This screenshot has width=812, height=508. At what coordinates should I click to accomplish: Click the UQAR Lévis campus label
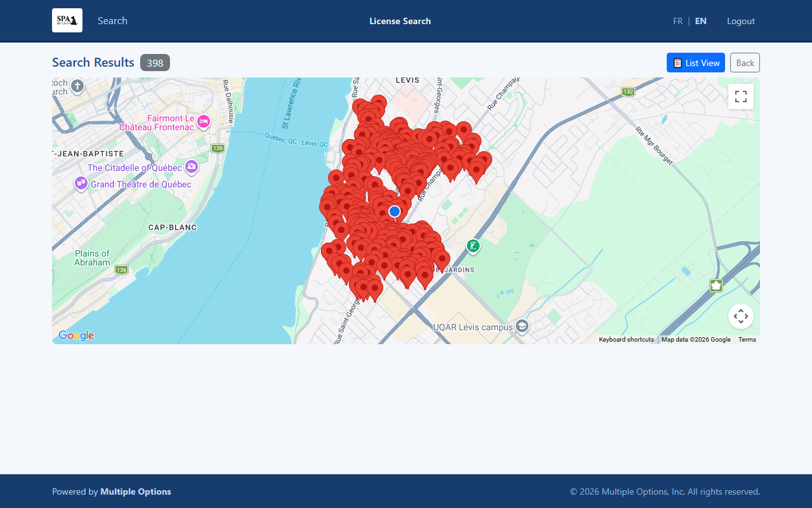click(473, 327)
